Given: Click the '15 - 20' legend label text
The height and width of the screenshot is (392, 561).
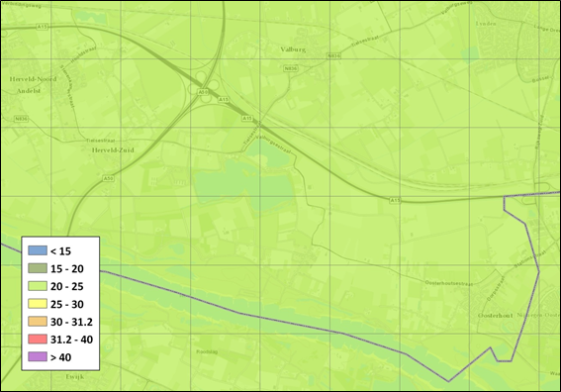Looking at the screenshot, I should 67,269.
